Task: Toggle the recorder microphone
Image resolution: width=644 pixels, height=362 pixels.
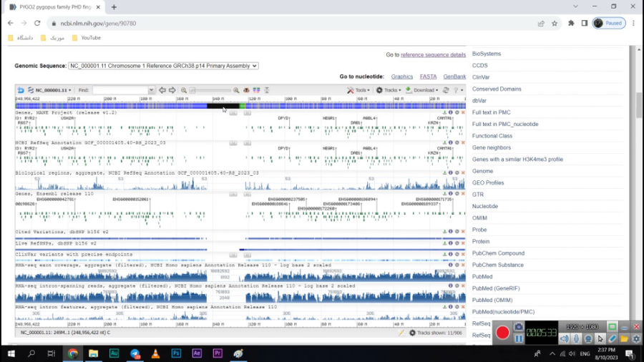Action: pos(576,338)
